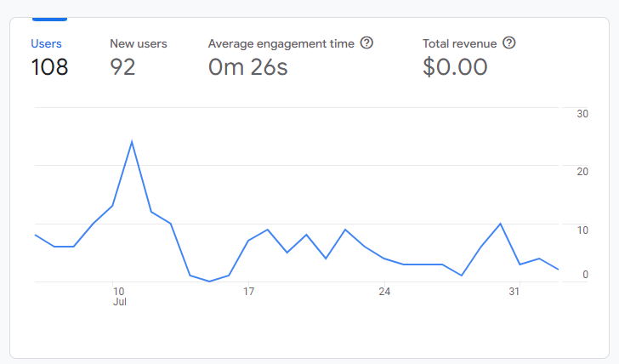Switch to the Total revenue metric tab
This screenshot has height=364, width=619.
tap(459, 43)
